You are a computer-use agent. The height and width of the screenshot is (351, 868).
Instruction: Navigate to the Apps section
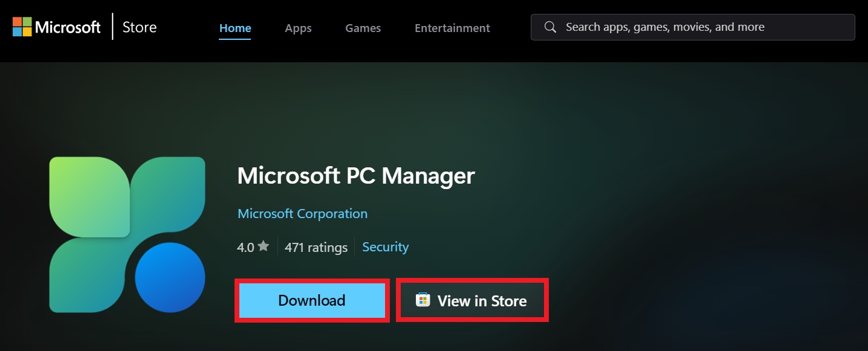coord(298,28)
